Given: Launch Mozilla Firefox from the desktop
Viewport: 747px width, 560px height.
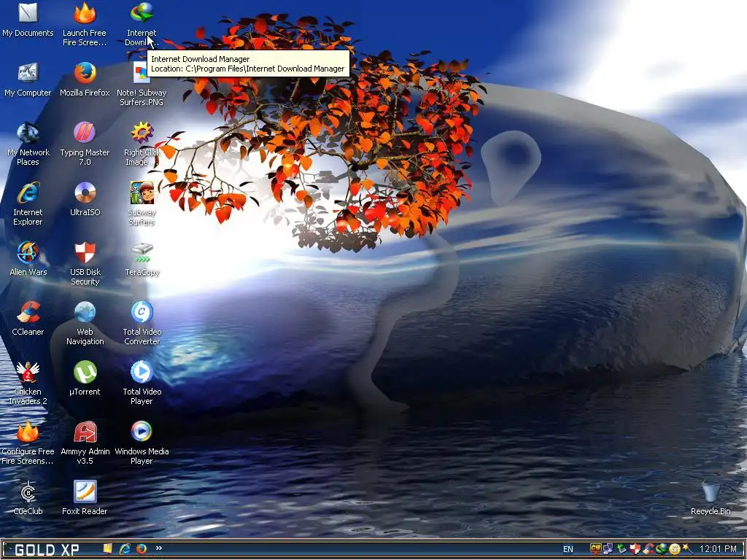Looking at the screenshot, I should (85, 79).
